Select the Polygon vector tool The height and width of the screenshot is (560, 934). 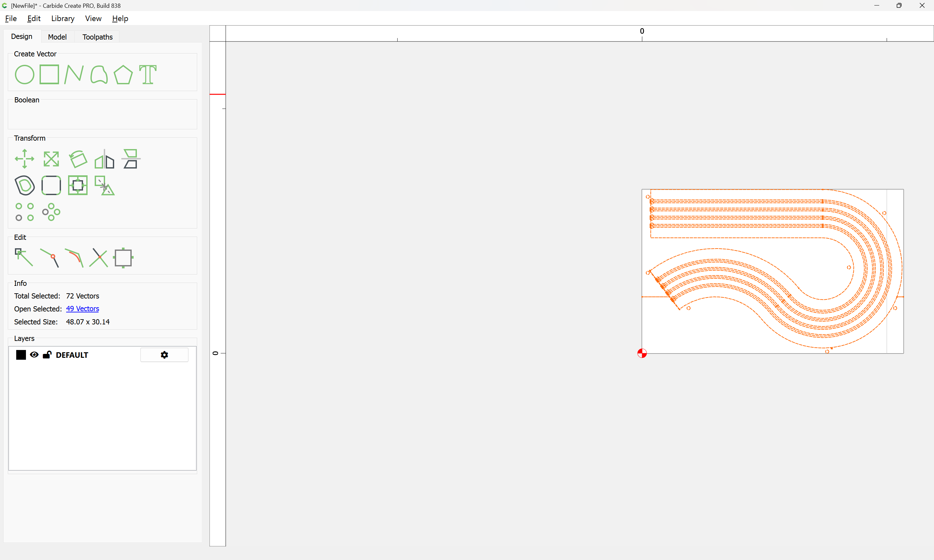tap(123, 74)
